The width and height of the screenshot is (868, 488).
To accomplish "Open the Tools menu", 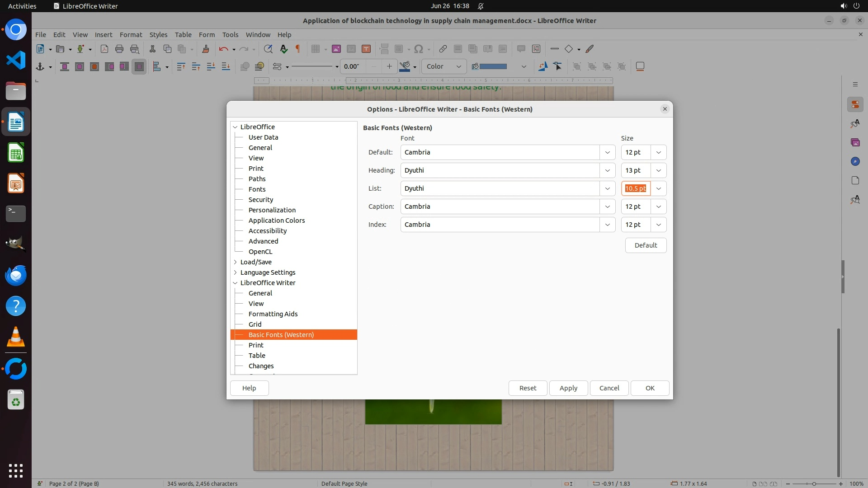I will (230, 35).
